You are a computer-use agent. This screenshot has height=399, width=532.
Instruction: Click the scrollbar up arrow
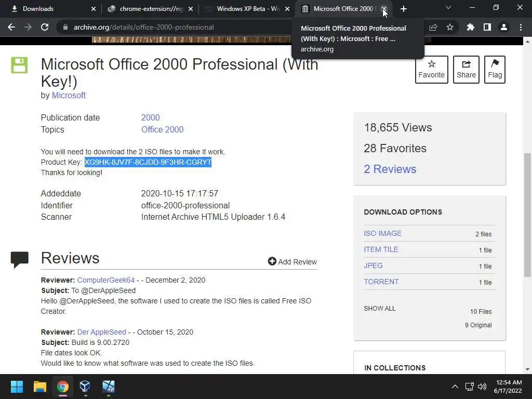(x=527, y=42)
